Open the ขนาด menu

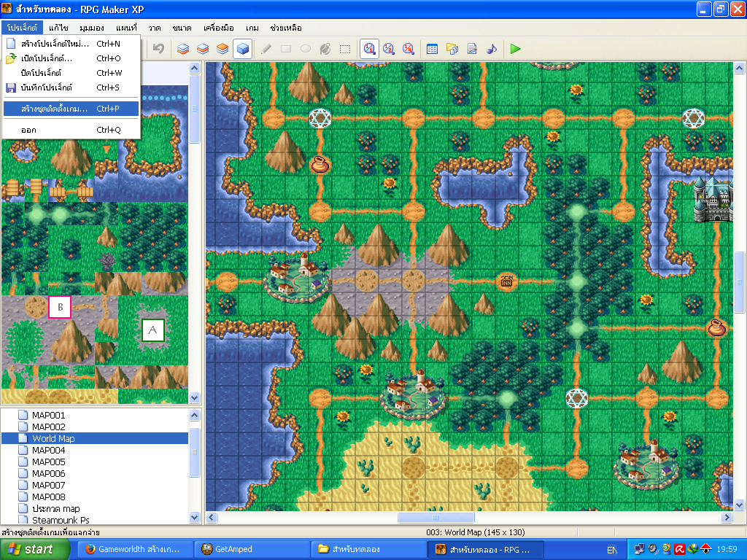click(x=182, y=28)
